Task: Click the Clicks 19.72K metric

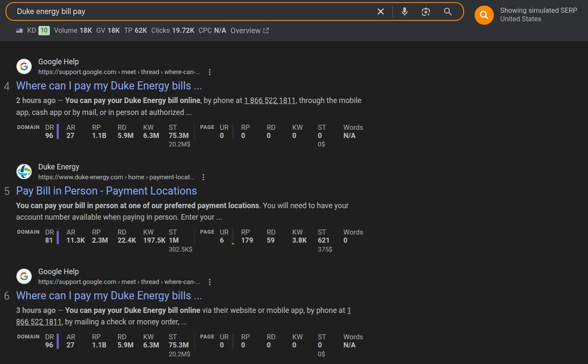Action: pos(173,30)
